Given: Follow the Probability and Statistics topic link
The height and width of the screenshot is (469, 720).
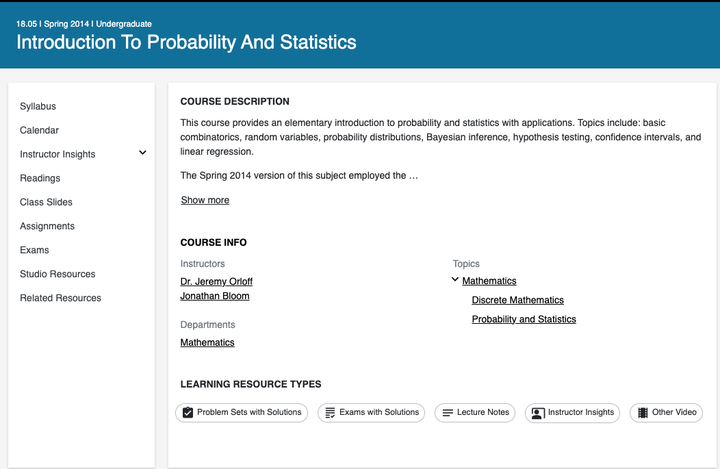Looking at the screenshot, I should click(524, 319).
